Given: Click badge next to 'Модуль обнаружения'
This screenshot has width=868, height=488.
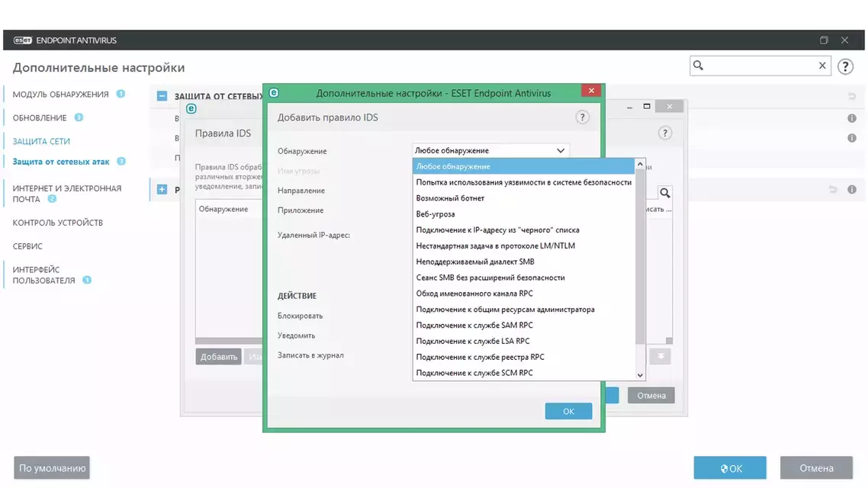Looking at the screenshot, I should coord(121,94).
